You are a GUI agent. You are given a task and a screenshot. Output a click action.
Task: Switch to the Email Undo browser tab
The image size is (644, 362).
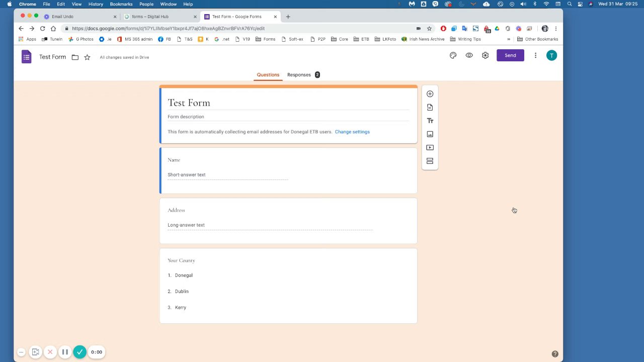point(80,17)
